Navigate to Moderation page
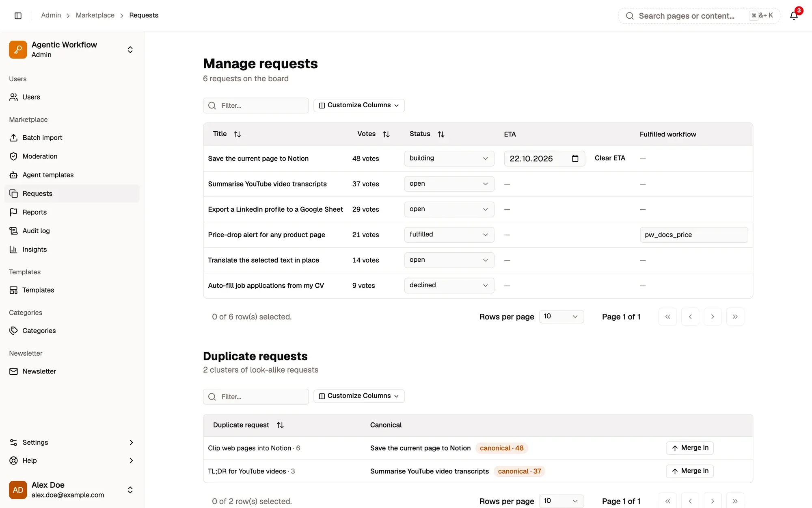The image size is (812, 508). [x=72, y=156]
